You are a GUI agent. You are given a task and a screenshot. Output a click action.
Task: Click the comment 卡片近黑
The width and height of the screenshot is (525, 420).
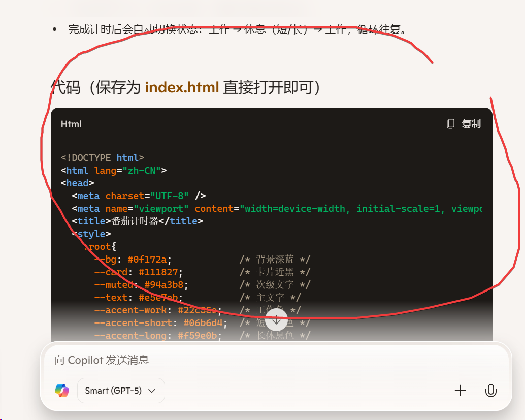(275, 272)
